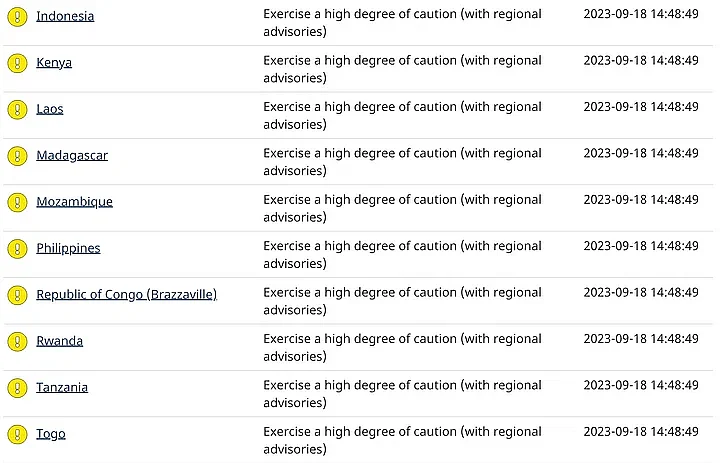The image size is (720, 463).
Task: Open the Philippines travel advisory link
Action: [68, 248]
